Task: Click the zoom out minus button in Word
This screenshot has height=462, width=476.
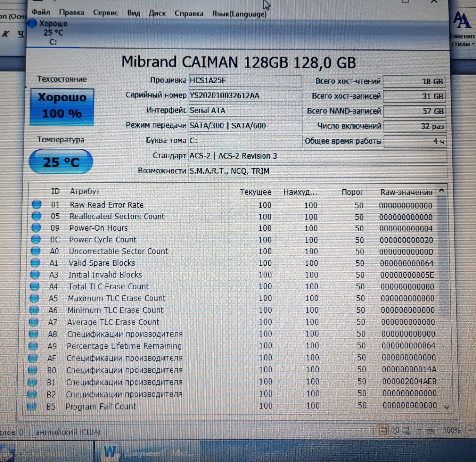Action: click(470, 430)
